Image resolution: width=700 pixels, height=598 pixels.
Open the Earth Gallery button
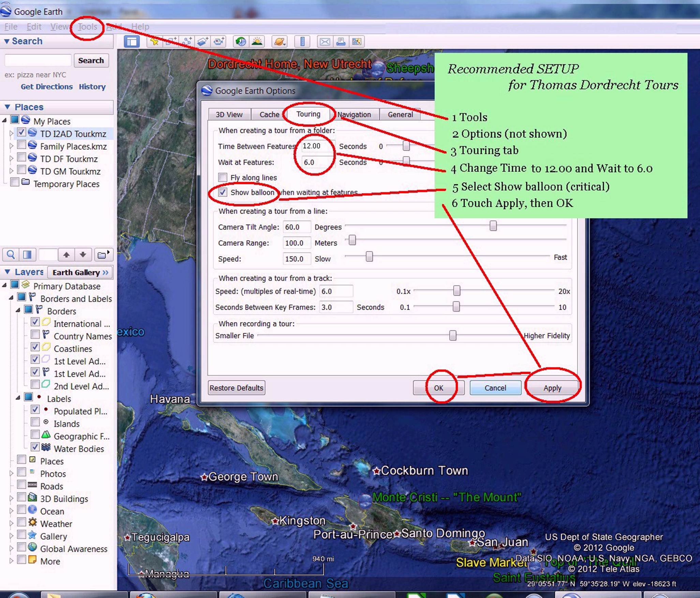tap(80, 272)
